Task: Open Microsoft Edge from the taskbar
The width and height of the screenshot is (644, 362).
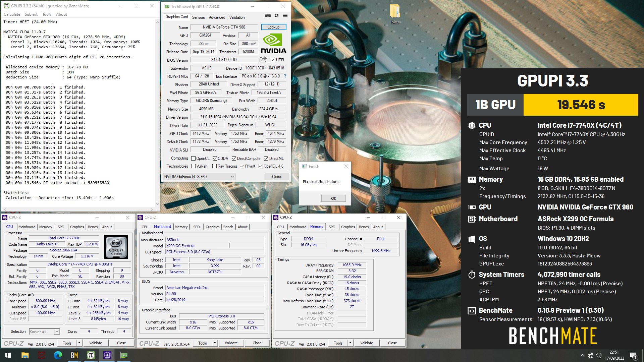Action: click(58, 355)
